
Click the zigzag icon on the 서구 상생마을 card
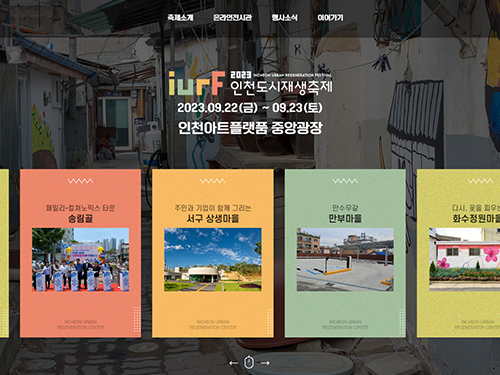point(213,181)
